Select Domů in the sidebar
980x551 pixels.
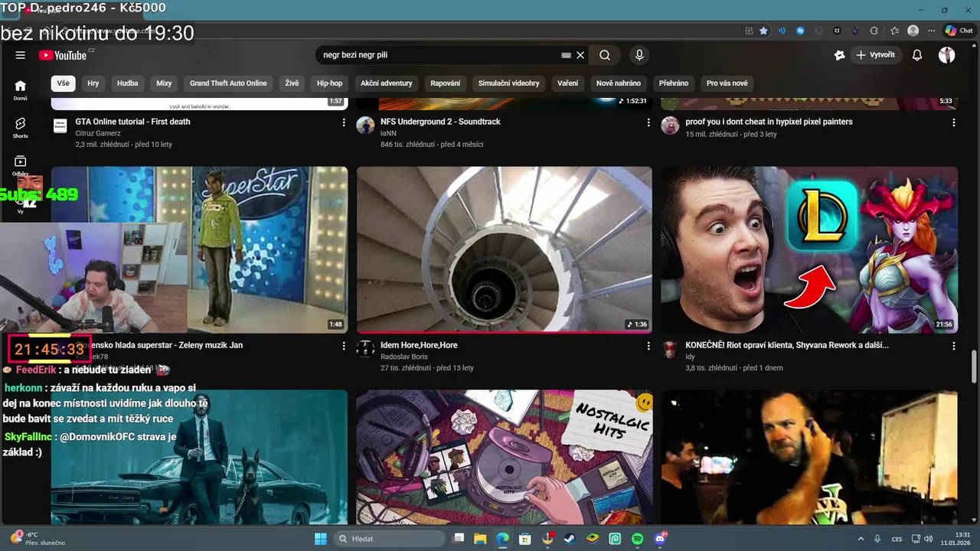coord(21,90)
